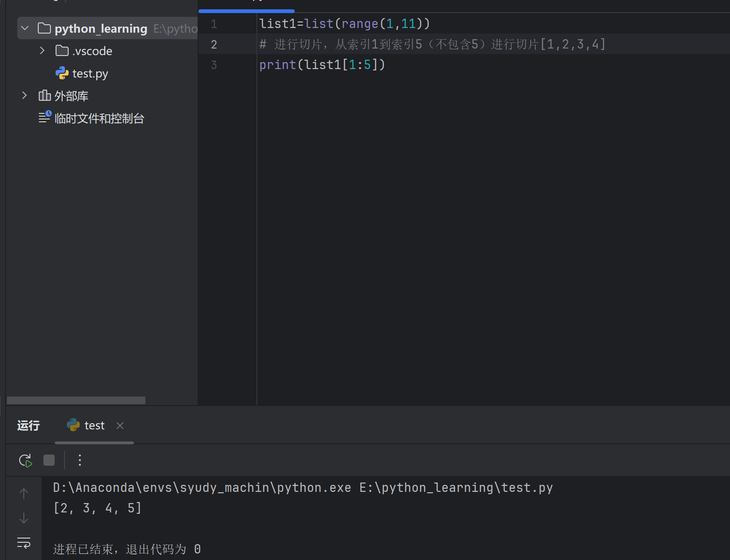Open 临时文件和控制台 scratches icon
This screenshot has height=560, width=730.
point(45,117)
